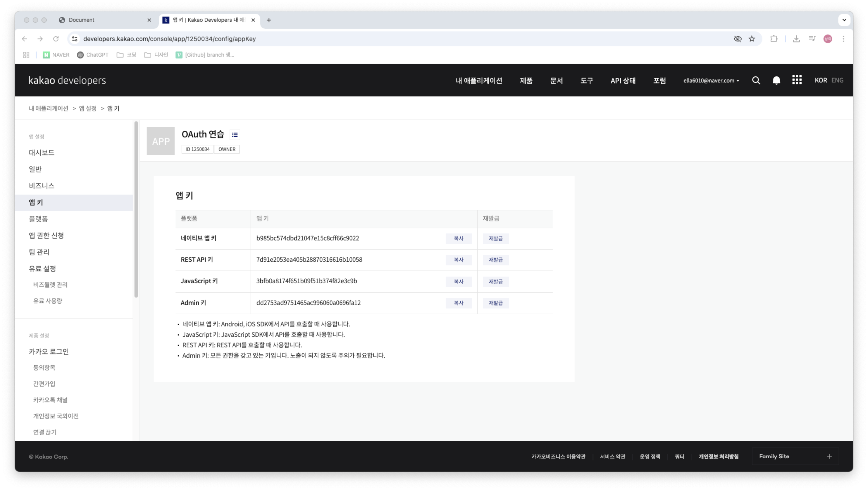The image size is (868, 490).
Task: Click the 앱 설정 breadcrumb
Action: [x=88, y=108]
